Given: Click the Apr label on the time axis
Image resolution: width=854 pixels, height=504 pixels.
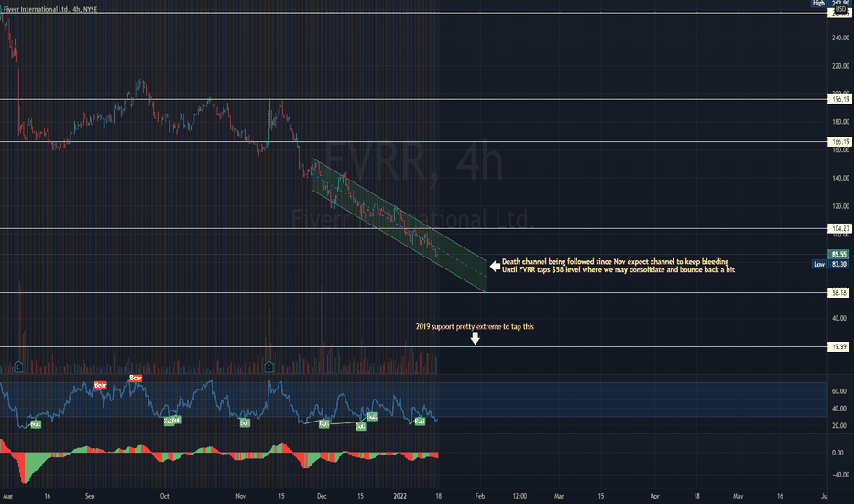Looking at the screenshot, I should (654, 496).
